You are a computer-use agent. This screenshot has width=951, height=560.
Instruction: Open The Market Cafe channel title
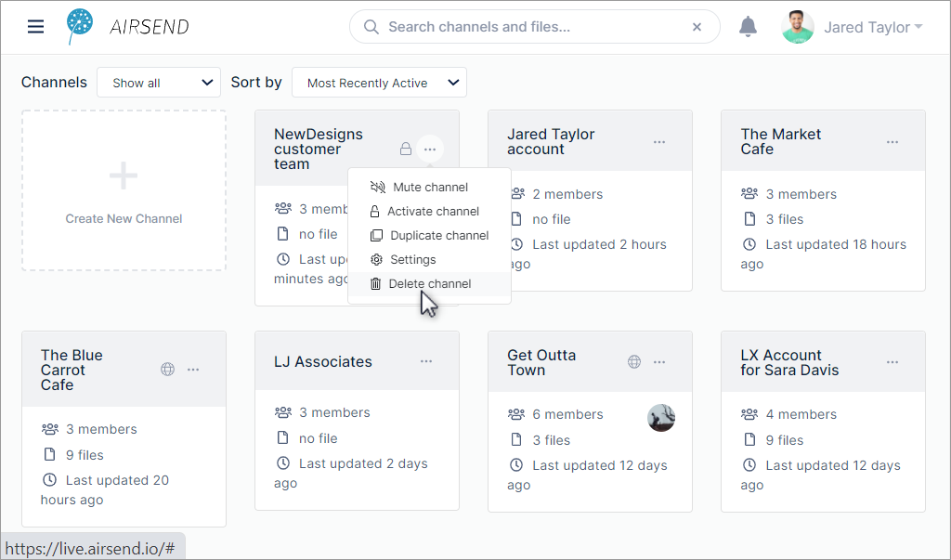tap(780, 142)
